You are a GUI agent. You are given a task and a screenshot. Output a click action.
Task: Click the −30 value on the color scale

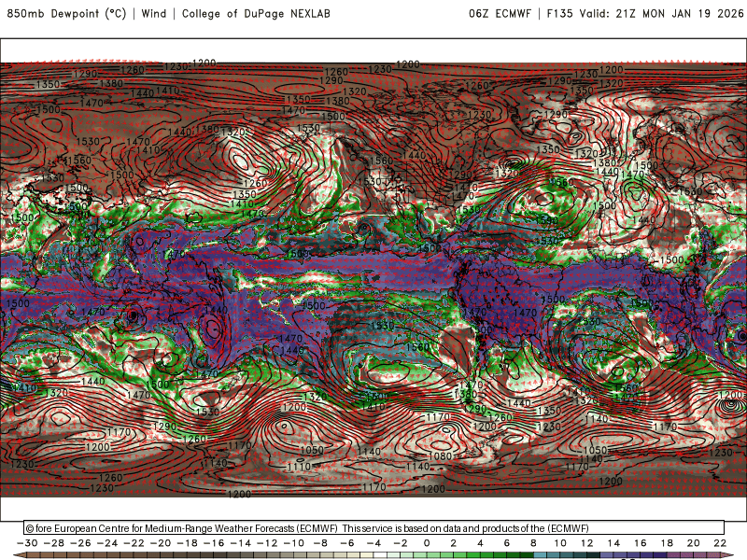tap(27, 543)
